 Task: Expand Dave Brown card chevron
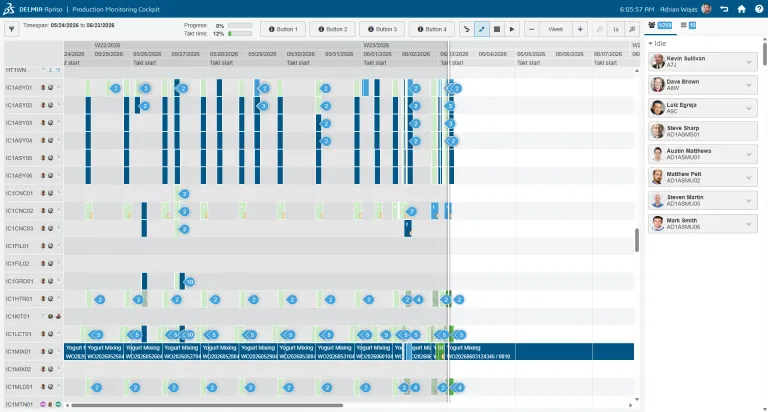pyautogui.click(x=748, y=85)
